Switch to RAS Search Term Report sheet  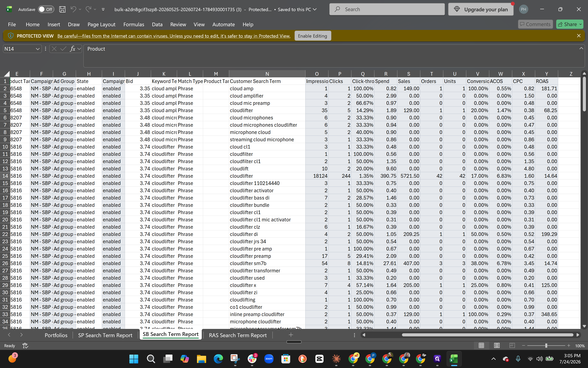[238, 335]
